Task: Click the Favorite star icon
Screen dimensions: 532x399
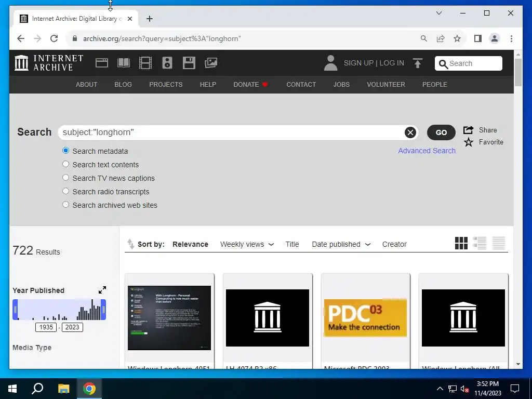Action: [x=468, y=142]
